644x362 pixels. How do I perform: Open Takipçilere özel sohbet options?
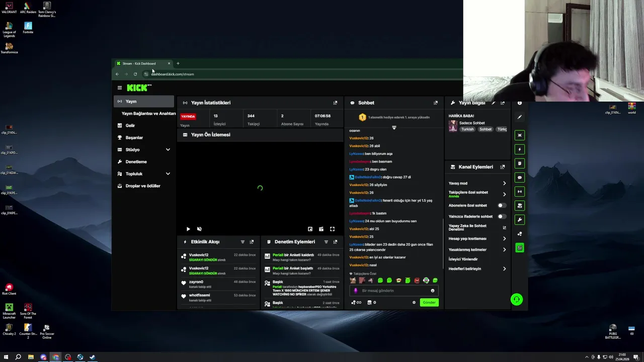point(477,194)
